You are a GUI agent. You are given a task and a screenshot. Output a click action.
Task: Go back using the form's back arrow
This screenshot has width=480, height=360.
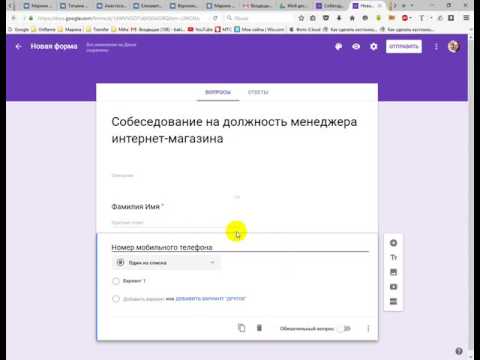click(x=18, y=46)
